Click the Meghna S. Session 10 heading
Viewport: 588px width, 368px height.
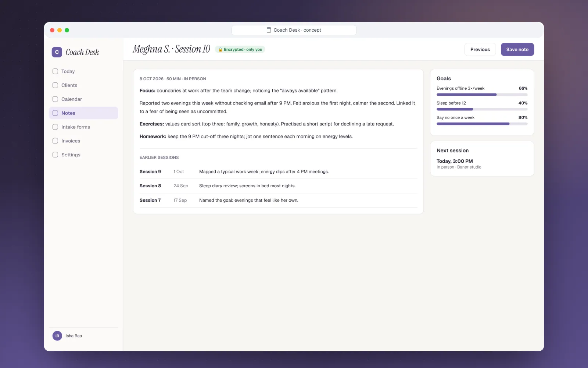pyautogui.click(x=171, y=49)
